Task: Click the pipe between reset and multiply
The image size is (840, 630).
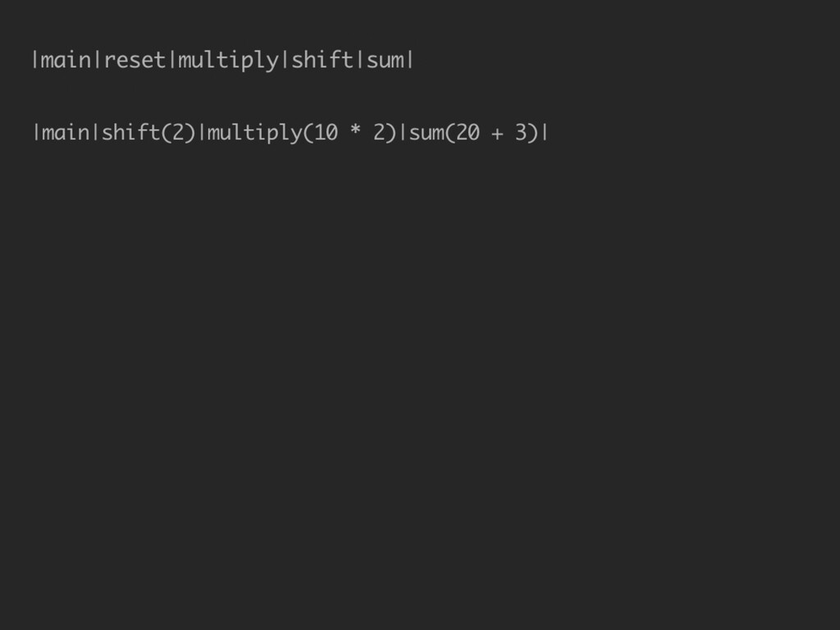Action: (x=172, y=60)
